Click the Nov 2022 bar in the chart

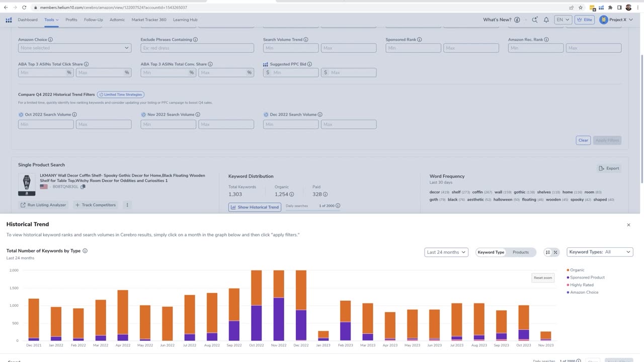coord(278,305)
